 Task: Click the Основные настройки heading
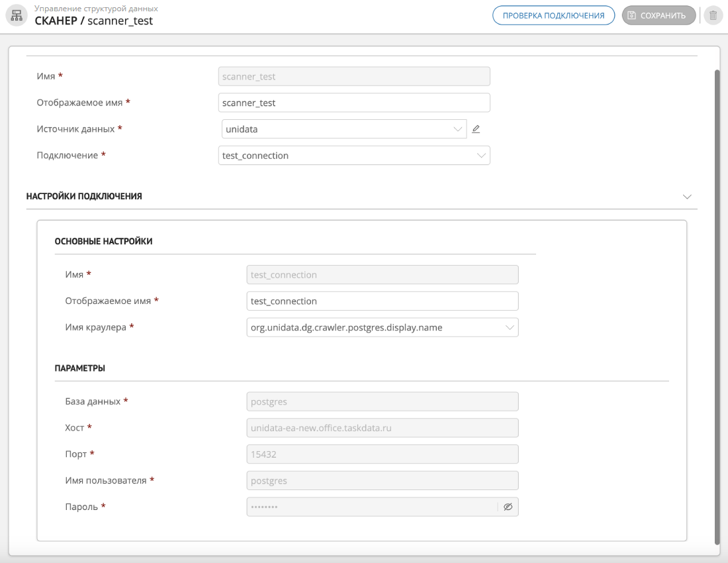coord(104,242)
